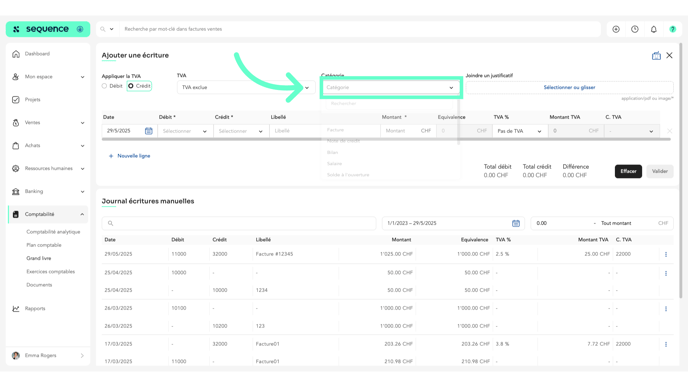The height and width of the screenshot is (387, 688).
Task: Open Plan comptable submenu
Action: (x=44, y=245)
